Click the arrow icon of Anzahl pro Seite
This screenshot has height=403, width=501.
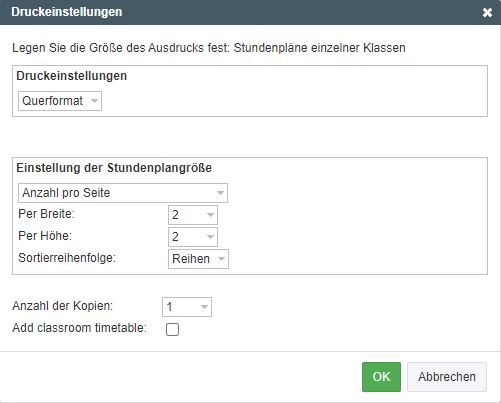220,193
